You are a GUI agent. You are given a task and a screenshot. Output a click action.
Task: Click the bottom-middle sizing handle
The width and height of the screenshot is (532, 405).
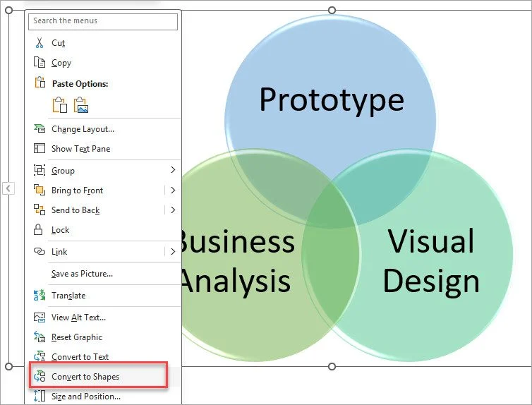[332, 366]
